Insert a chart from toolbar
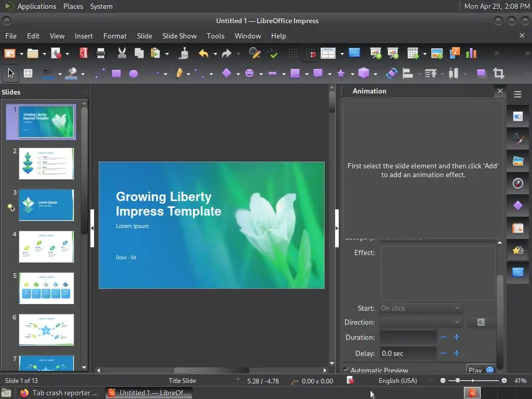 point(471,54)
